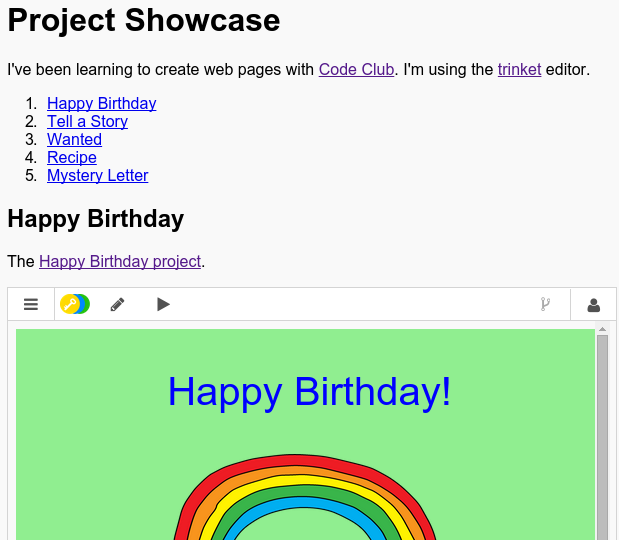Open the trinket hamburger menu
This screenshot has height=540, width=619.
coord(31,304)
